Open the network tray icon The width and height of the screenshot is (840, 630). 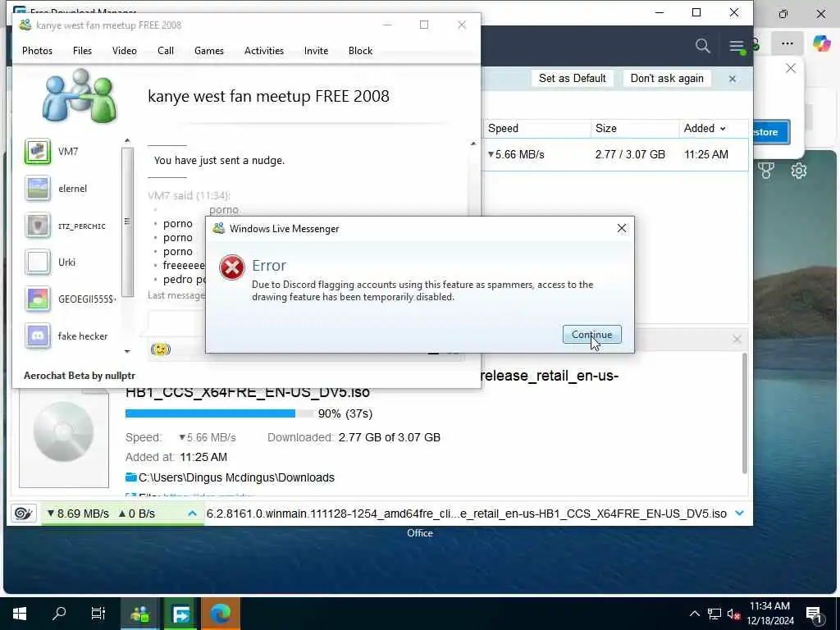pyautogui.click(x=714, y=614)
